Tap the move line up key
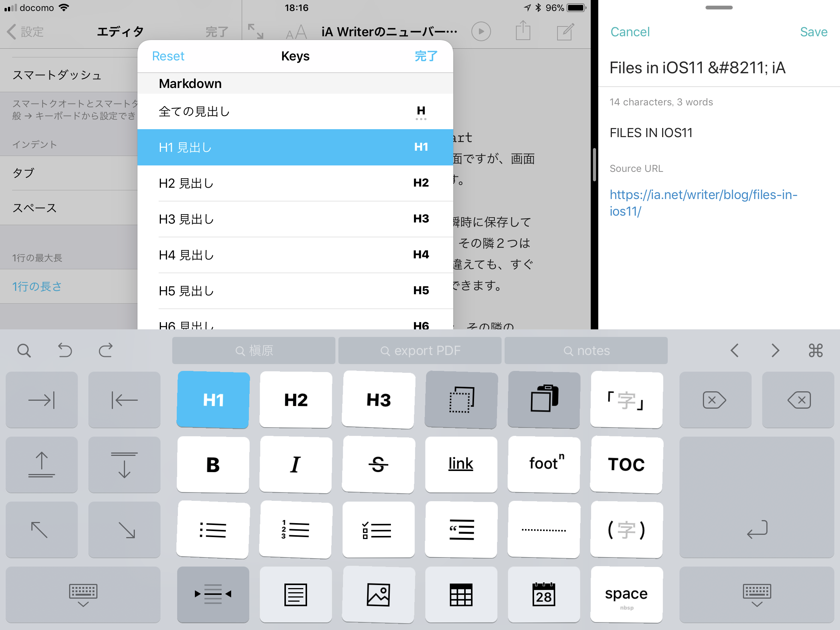This screenshot has width=840, height=630. coord(42,465)
